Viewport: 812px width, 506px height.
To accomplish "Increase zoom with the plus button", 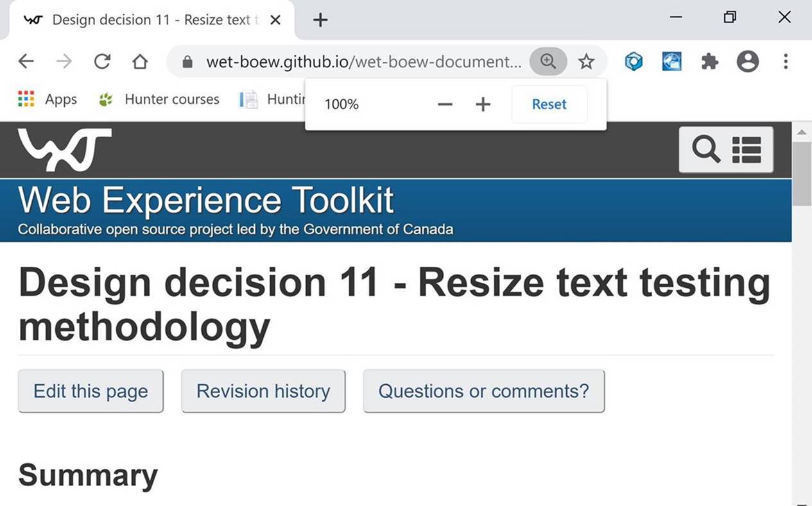I will point(483,105).
